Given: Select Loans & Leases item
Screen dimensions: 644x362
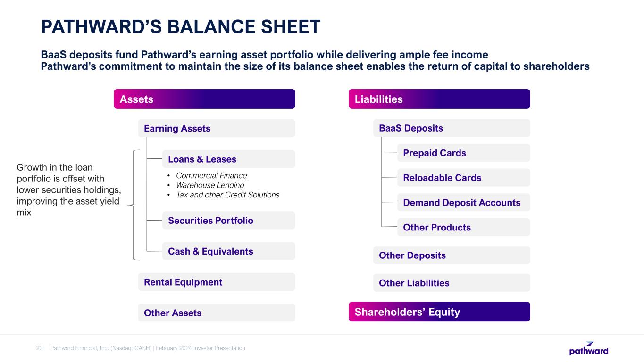Looking at the screenshot, I should coord(229,159).
